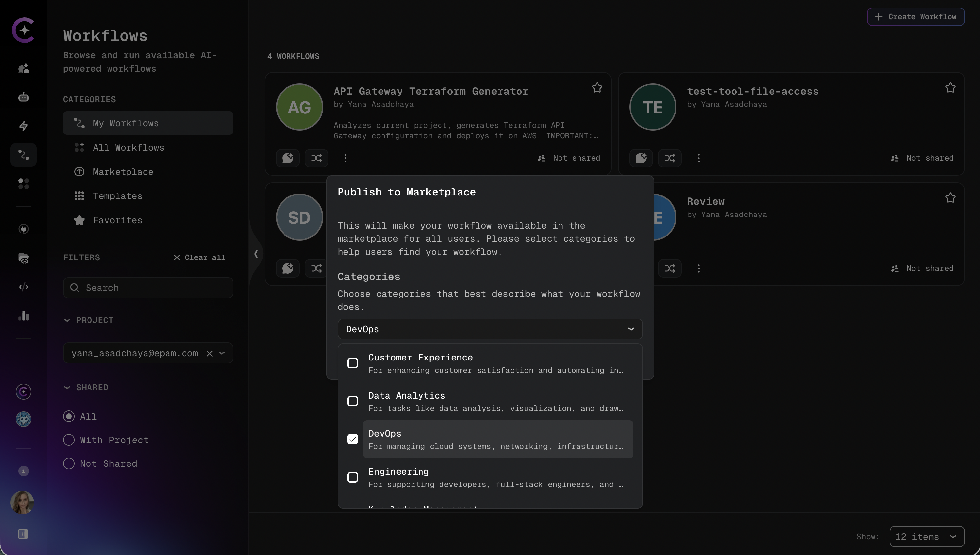Select the workflows icon in the left sidebar
Viewport: 980px width, 555px height.
24,155
